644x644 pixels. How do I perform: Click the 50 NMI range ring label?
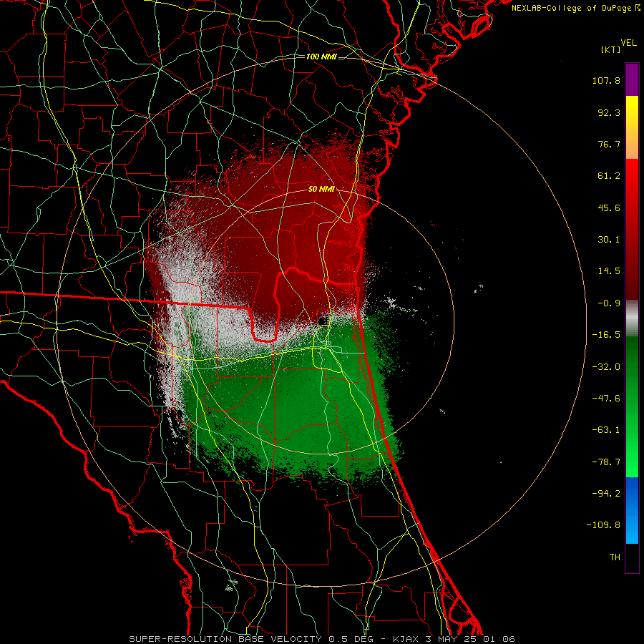click(x=321, y=190)
